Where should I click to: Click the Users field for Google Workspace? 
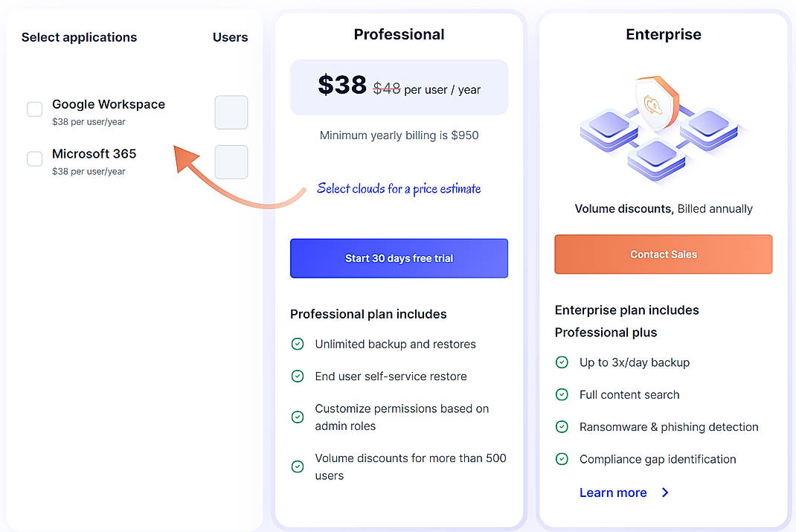pyautogui.click(x=231, y=112)
